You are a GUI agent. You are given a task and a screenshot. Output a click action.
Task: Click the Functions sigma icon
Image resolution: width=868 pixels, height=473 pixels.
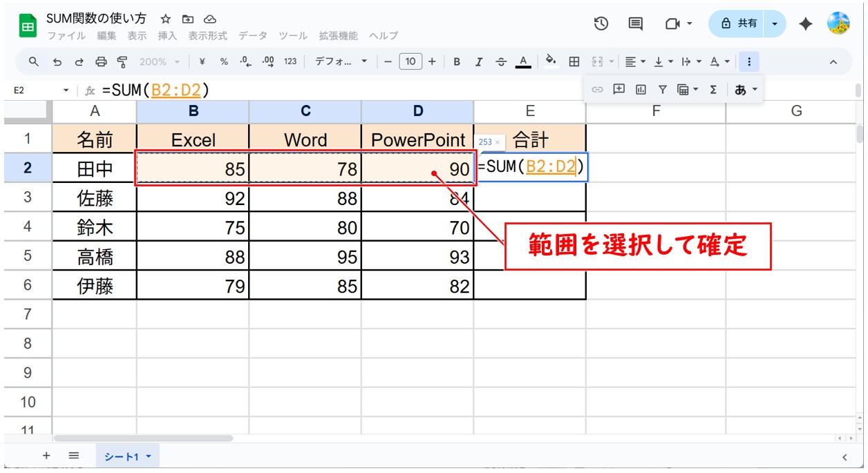click(713, 89)
